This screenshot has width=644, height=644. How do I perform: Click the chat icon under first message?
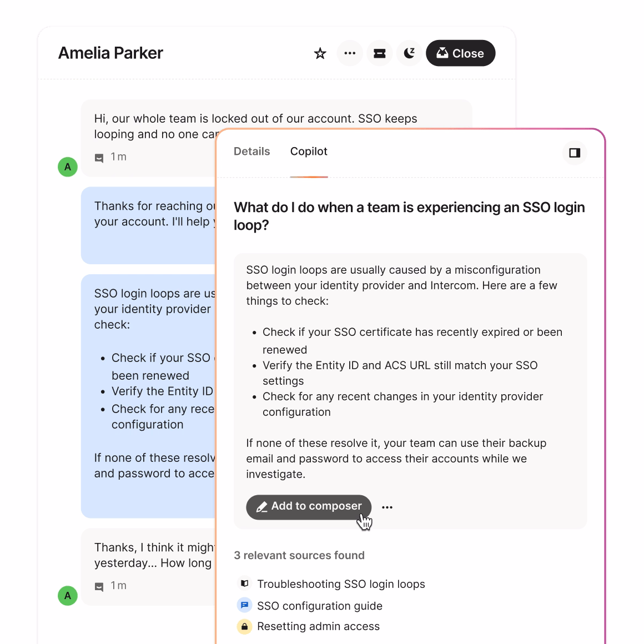point(99,158)
